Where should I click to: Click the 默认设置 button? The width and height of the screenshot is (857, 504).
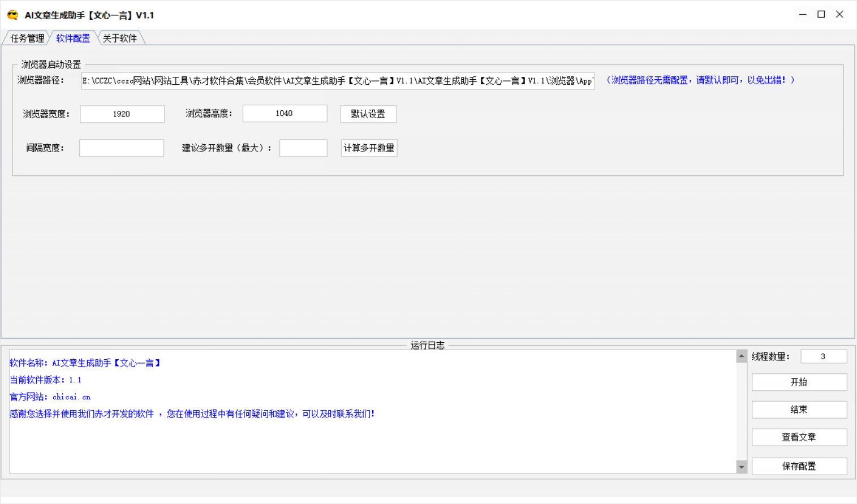tap(368, 114)
